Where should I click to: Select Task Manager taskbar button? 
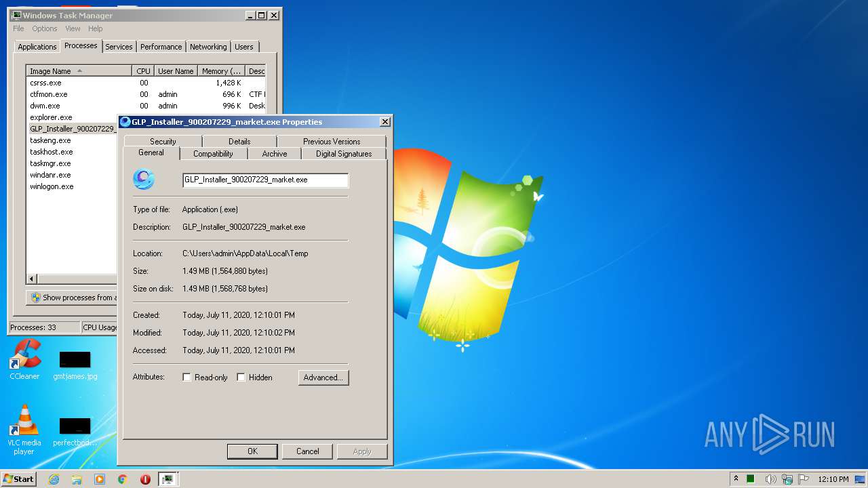pos(167,479)
